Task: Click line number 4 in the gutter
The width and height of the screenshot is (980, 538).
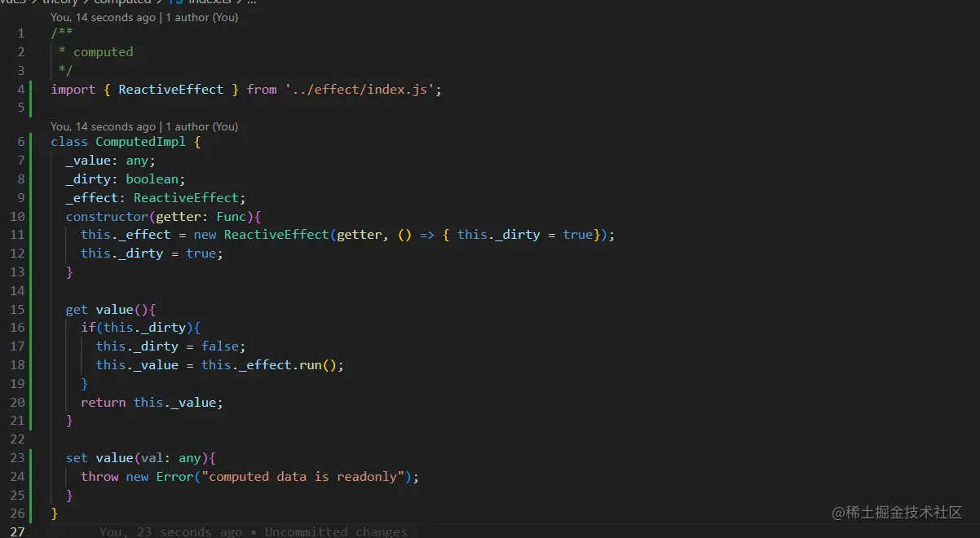Action: [21, 90]
